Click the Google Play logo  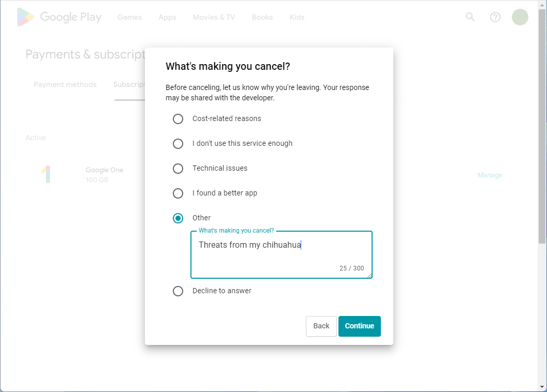(x=58, y=17)
